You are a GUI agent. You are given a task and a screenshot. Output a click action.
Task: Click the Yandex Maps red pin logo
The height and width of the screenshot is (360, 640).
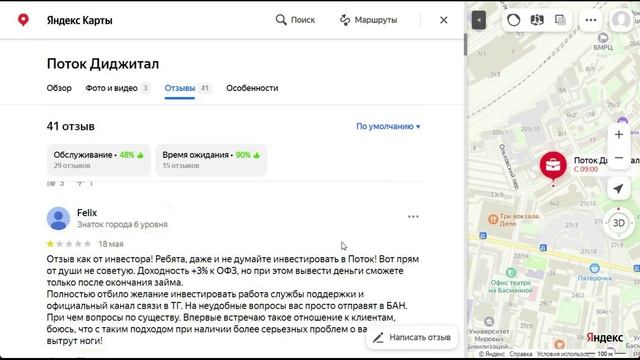click(x=23, y=20)
